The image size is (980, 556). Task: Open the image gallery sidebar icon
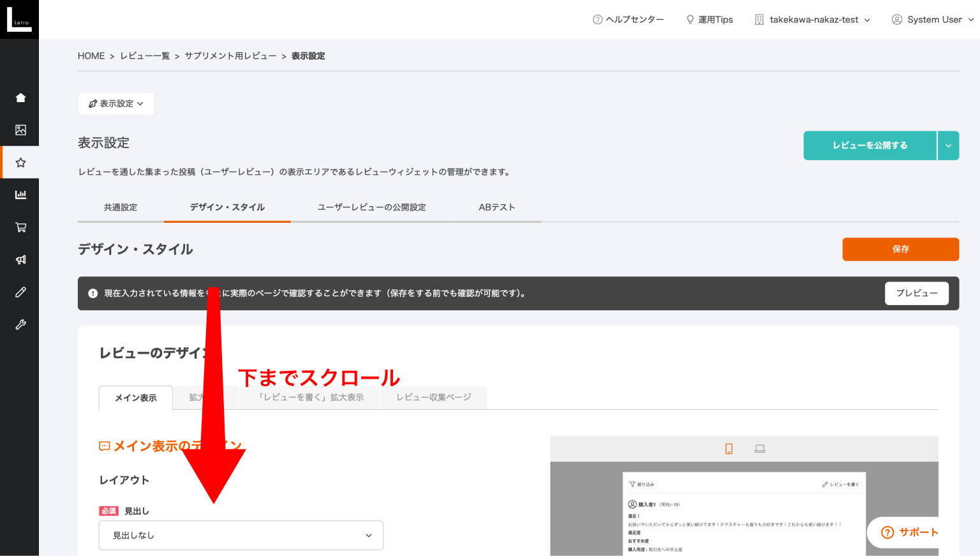(20, 130)
